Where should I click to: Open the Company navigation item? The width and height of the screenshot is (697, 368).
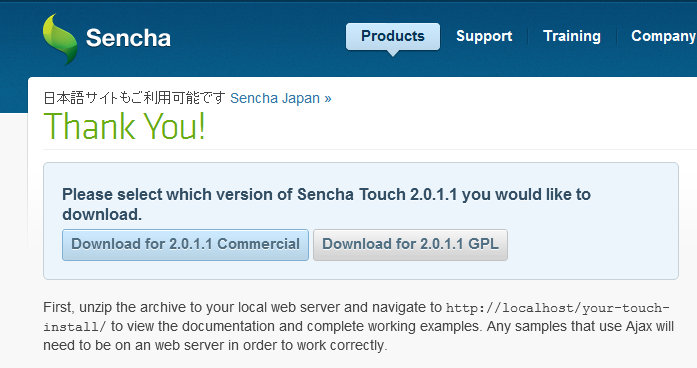[x=664, y=36]
